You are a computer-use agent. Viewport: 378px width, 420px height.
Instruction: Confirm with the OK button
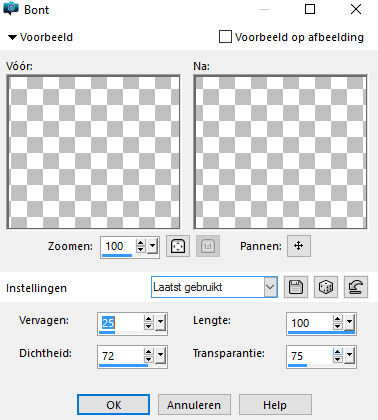coord(113,405)
